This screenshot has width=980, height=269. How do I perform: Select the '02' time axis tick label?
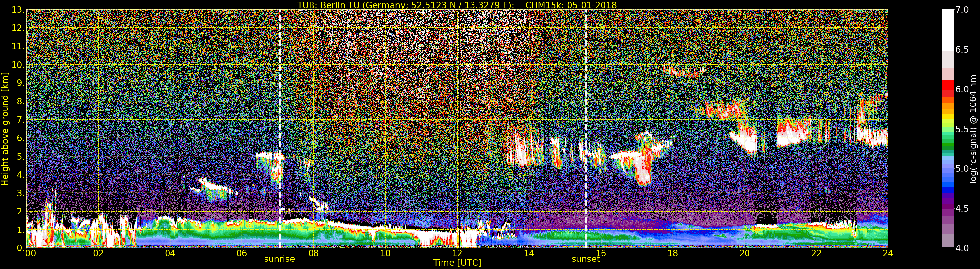(x=98, y=253)
